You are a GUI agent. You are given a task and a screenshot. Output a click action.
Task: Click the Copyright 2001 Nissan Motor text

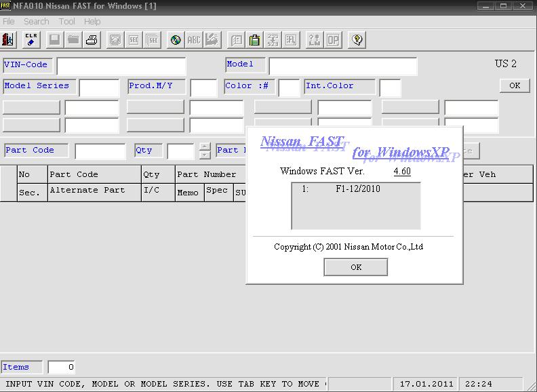pyautogui.click(x=349, y=247)
